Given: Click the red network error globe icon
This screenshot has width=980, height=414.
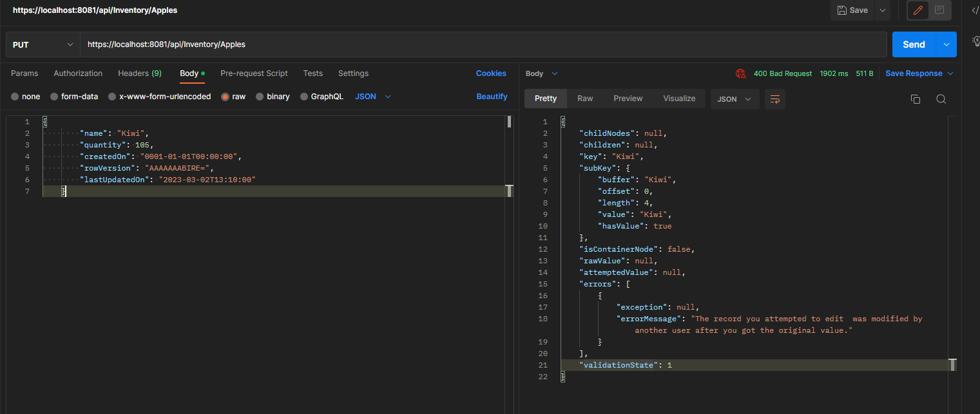Looking at the screenshot, I should pos(741,73).
